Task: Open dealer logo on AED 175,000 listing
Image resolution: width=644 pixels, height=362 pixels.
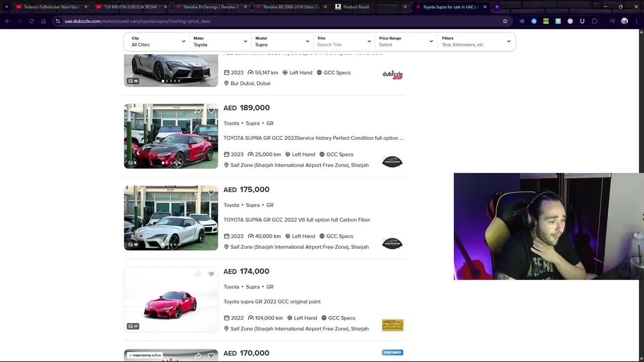Action: click(x=392, y=243)
